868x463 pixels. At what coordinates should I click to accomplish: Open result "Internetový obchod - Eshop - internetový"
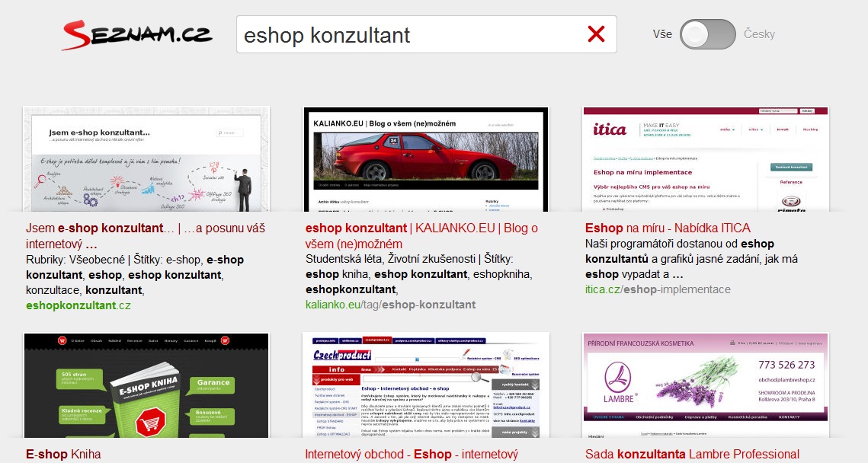(412, 455)
